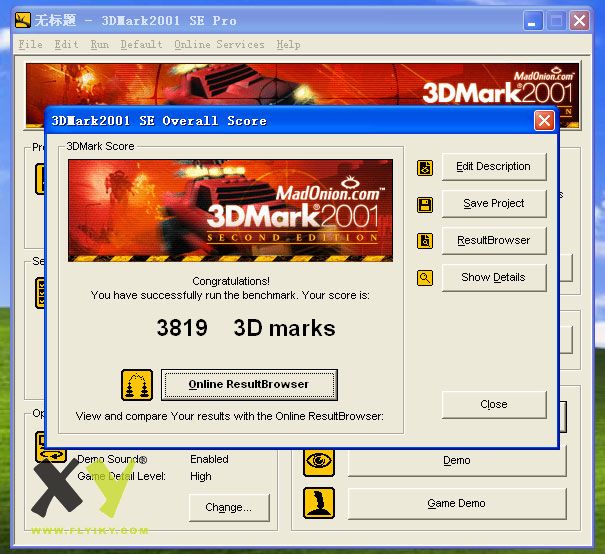Click the 3DMark2001 Second Edition banner in dialog
Screen dimensions: 605x554
pyautogui.click(x=230, y=211)
